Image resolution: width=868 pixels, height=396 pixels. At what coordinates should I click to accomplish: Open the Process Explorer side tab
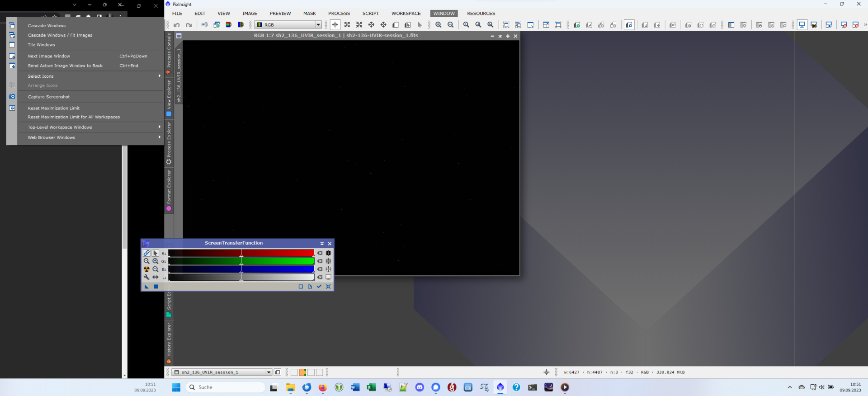pyautogui.click(x=169, y=143)
